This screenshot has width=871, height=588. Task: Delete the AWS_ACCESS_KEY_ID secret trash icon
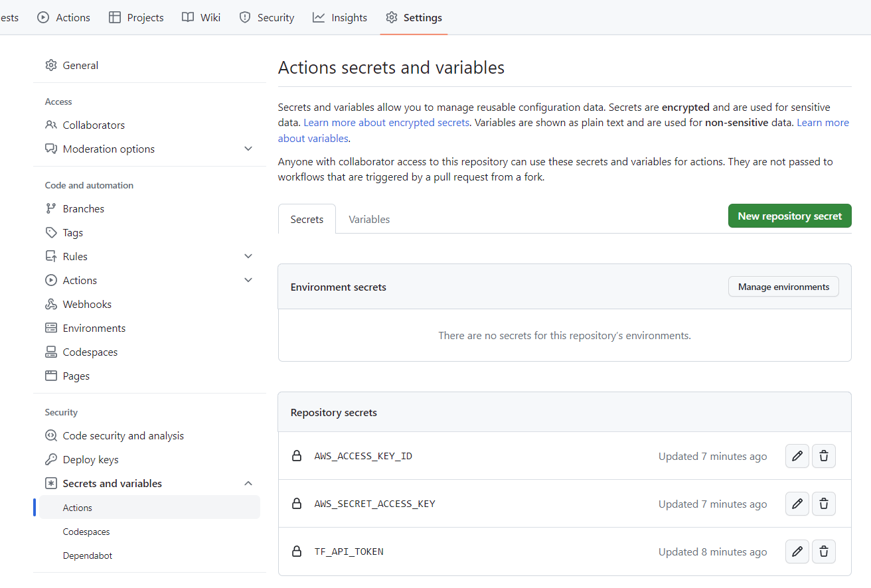click(824, 456)
